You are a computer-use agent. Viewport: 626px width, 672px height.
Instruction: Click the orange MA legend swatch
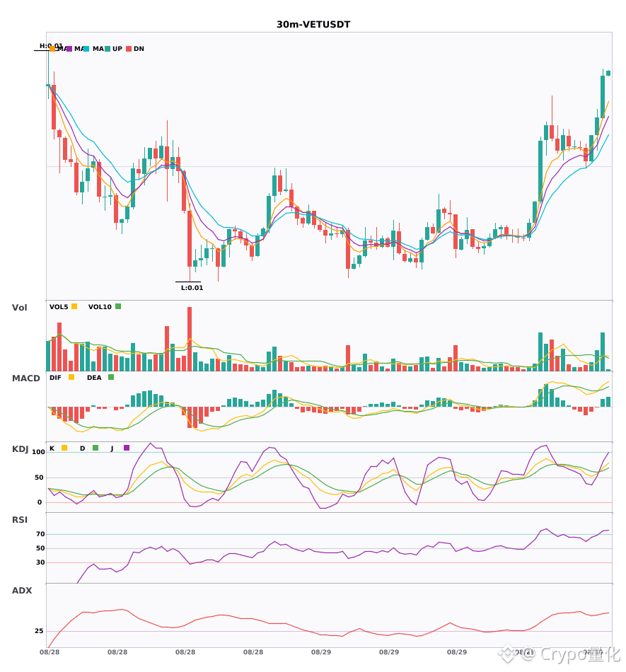pyautogui.click(x=52, y=49)
